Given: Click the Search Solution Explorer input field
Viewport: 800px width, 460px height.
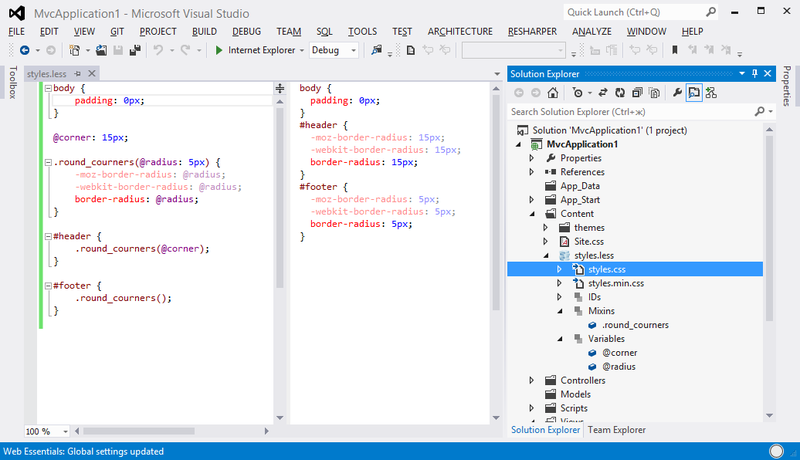Looking at the screenshot, I should tap(630, 112).
